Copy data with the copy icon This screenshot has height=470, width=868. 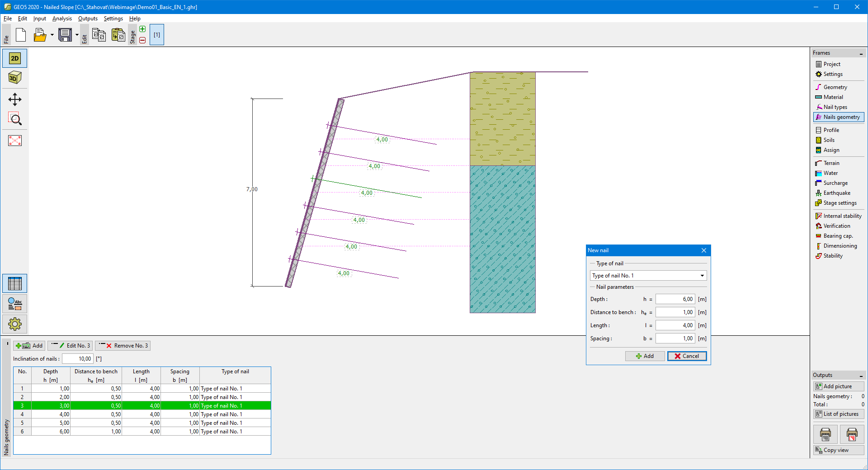point(99,35)
